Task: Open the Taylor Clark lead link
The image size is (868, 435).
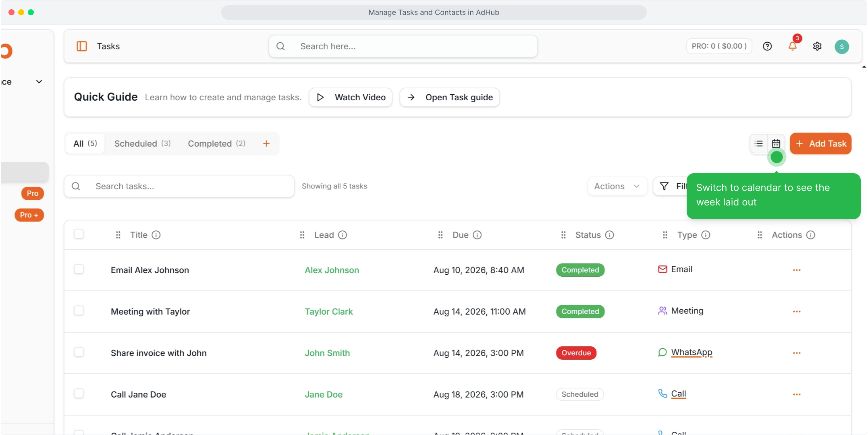Action: point(328,312)
